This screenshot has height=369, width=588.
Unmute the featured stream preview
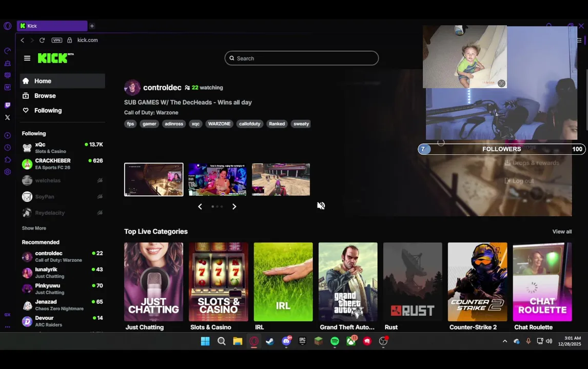(321, 206)
